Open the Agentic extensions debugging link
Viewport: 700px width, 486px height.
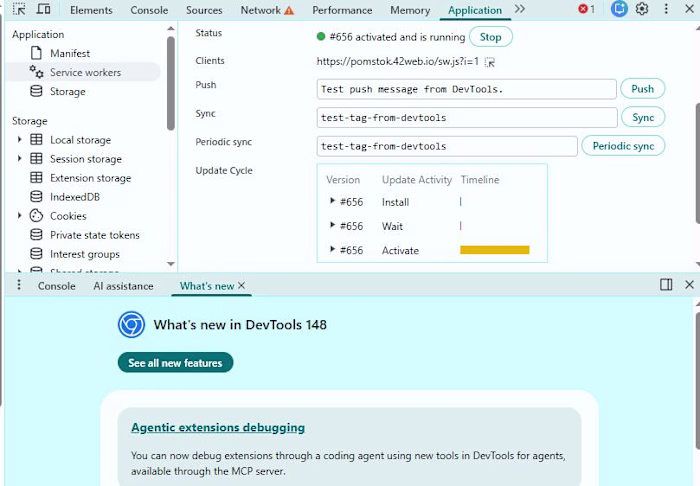coord(218,427)
